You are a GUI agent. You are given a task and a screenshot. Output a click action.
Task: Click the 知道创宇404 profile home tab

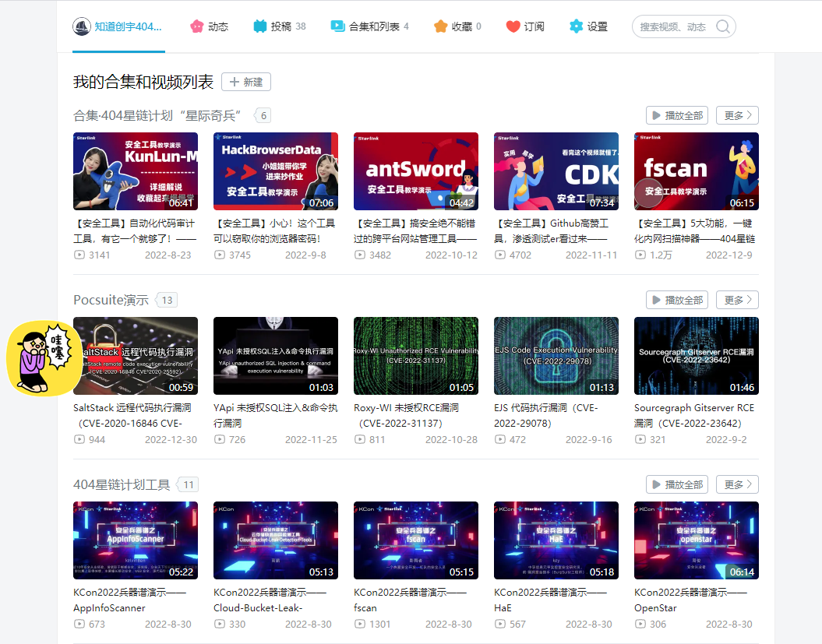tap(118, 26)
